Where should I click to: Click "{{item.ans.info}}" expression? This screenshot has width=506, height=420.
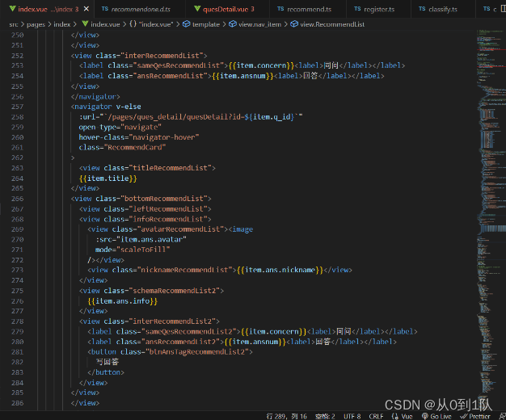(123, 301)
